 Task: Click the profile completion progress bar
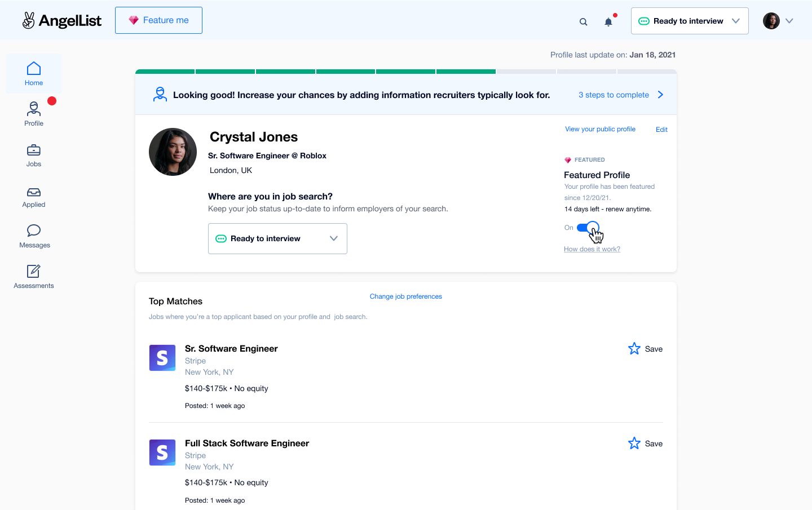coord(405,72)
